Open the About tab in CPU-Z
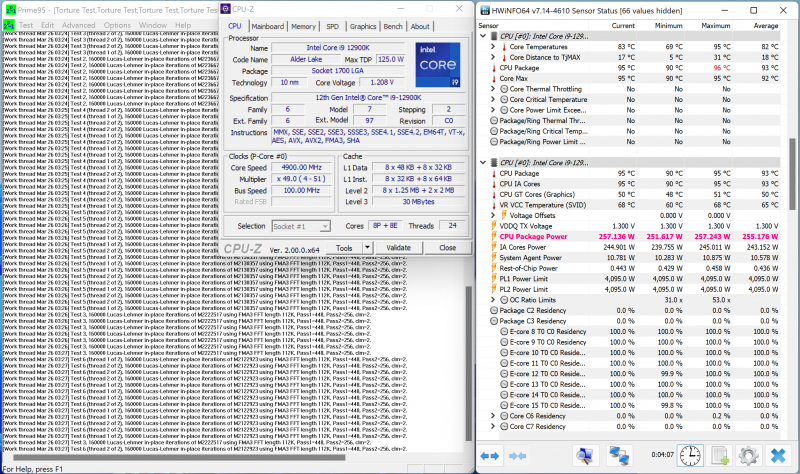800x474 pixels. pyautogui.click(x=420, y=27)
